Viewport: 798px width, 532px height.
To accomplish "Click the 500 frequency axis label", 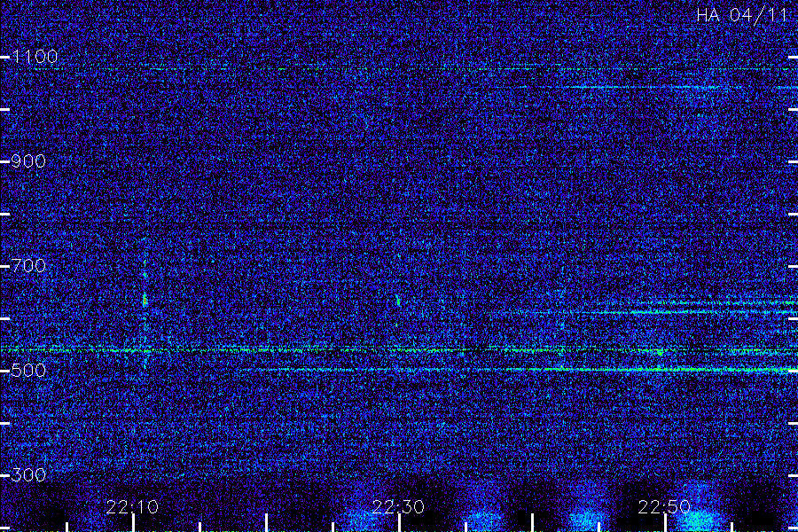I will (x=28, y=370).
